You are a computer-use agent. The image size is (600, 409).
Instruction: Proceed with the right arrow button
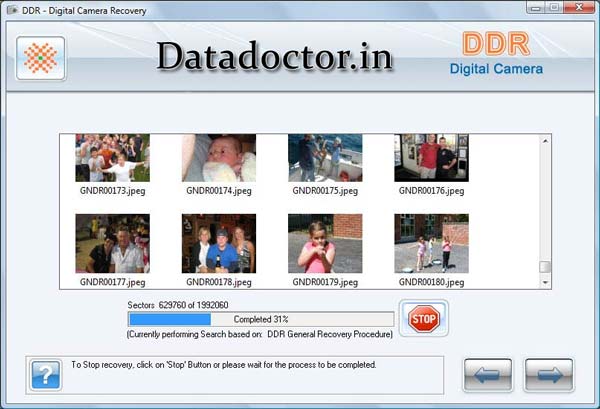(549, 375)
